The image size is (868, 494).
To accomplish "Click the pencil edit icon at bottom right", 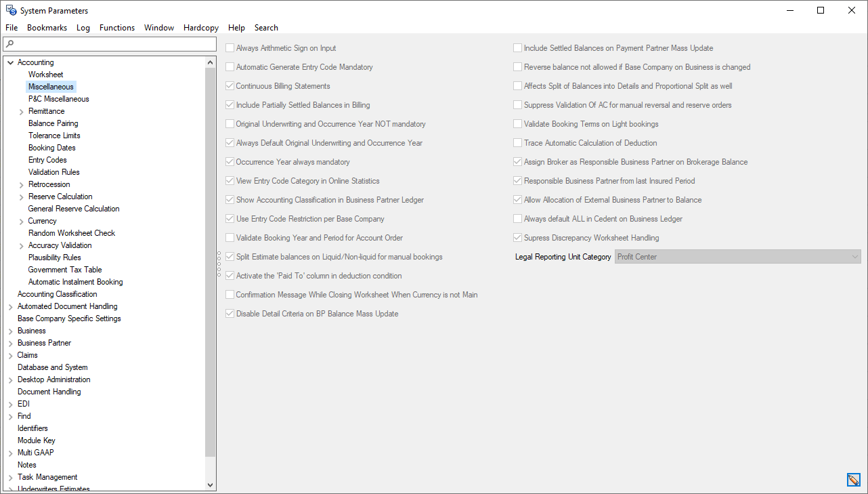I will [853, 479].
